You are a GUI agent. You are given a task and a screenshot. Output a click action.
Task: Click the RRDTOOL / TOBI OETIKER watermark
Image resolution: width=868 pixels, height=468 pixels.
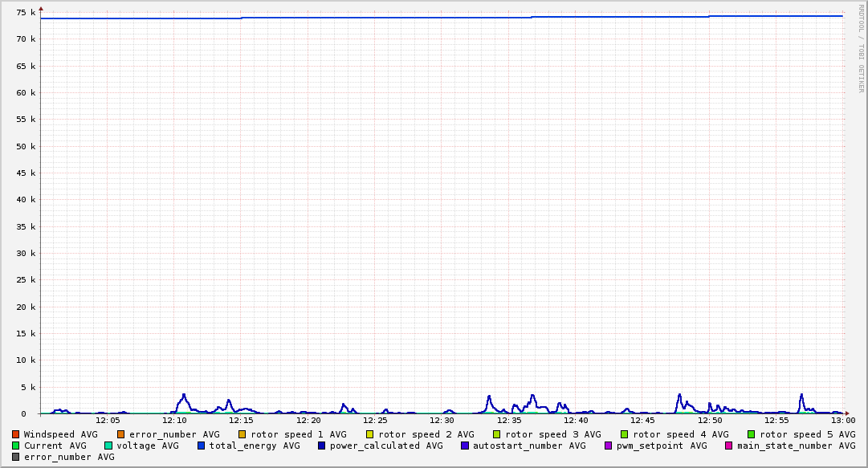(861, 48)
